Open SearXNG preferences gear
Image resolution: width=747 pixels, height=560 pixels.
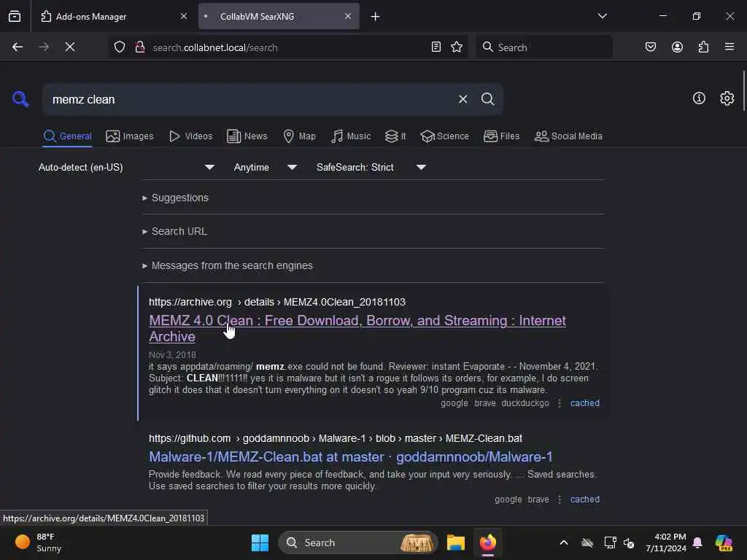[x=727, y=98]
